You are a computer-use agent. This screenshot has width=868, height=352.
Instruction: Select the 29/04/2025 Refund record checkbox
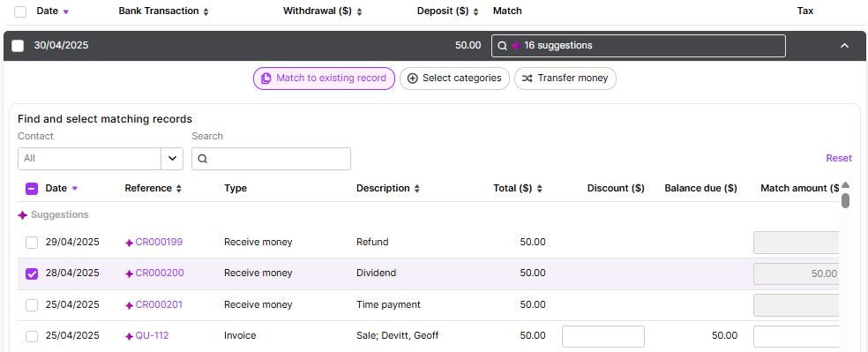(32, 243)
